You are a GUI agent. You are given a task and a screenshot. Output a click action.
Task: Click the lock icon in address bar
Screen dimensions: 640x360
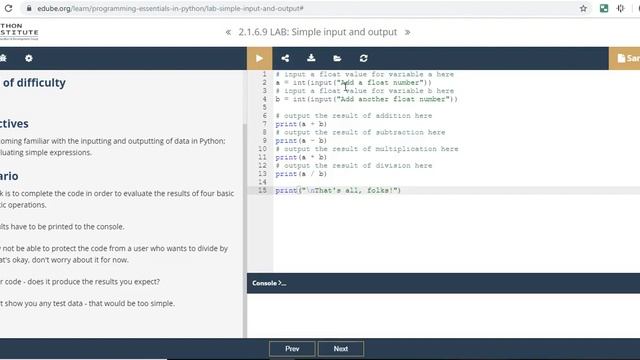(29, 8)
